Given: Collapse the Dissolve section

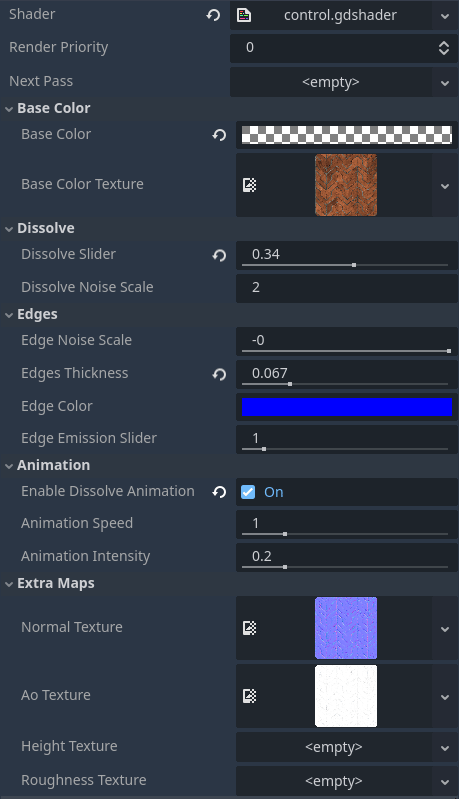Looking at the screenshot, I should click(9, 229).
